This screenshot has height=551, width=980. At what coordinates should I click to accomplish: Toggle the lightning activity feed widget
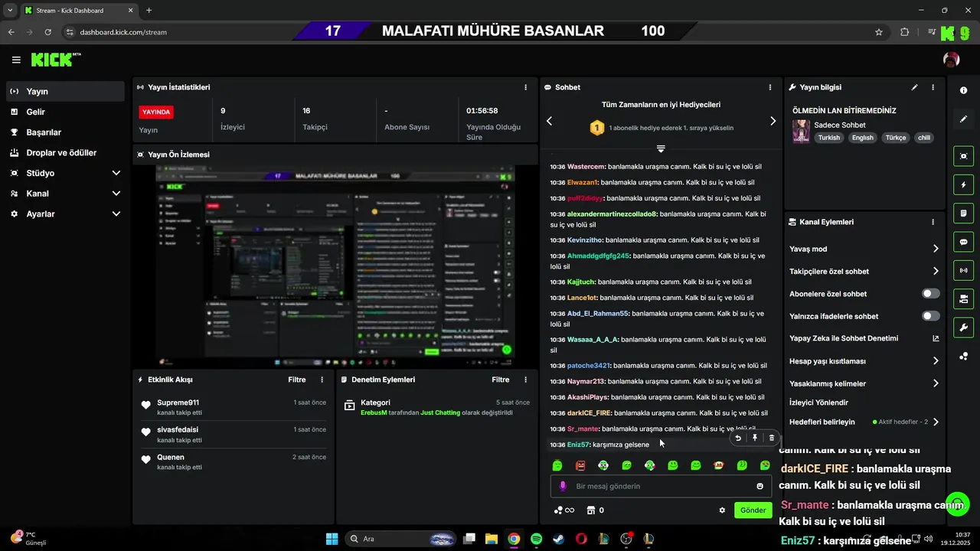963,184
